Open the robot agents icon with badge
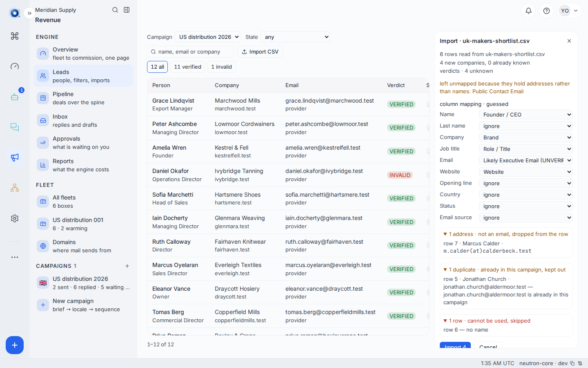The height and width of the screenshot is (368, 588). coord(15,97)
